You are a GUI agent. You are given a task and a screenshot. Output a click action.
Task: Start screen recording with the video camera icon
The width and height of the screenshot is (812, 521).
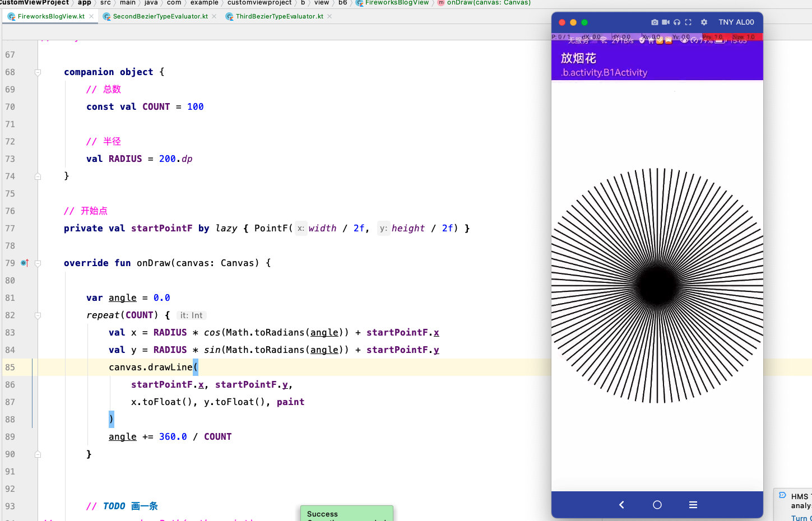coord(666,22)
